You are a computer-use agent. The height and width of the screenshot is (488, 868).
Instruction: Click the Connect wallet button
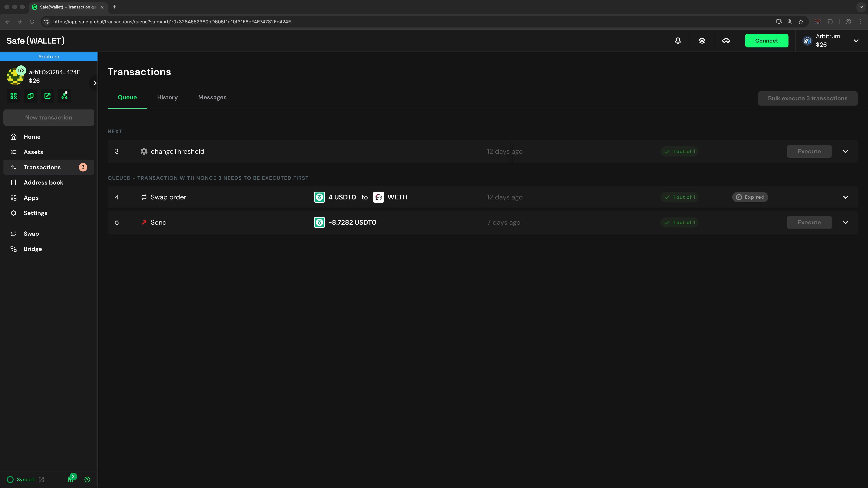coord(766,40)
